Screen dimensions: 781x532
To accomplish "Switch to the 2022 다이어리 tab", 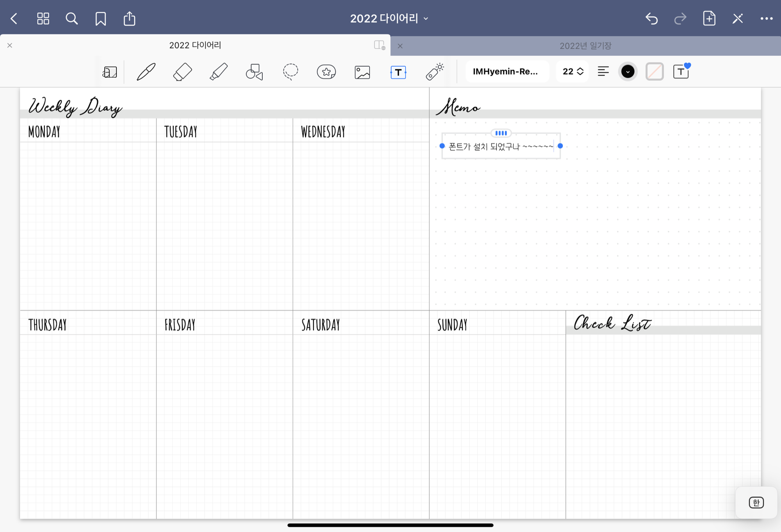I will pyautogui.click(x=195, y=45).
